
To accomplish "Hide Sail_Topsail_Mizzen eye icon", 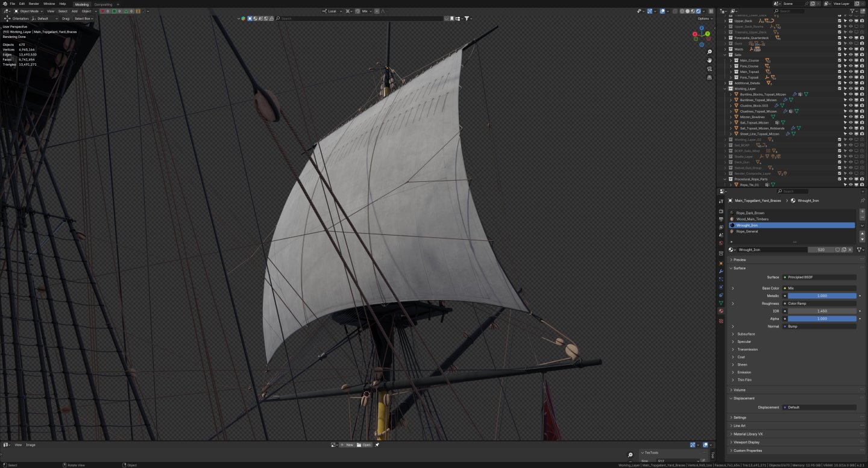I will 851,122.
